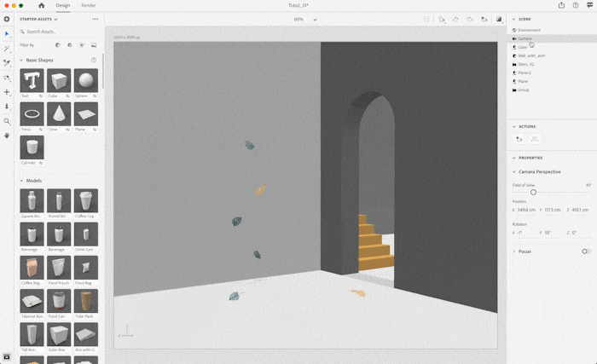Screen dimensions: 597x364
Task: Choose the Hand pan tool
Action: tap(7, 135)
